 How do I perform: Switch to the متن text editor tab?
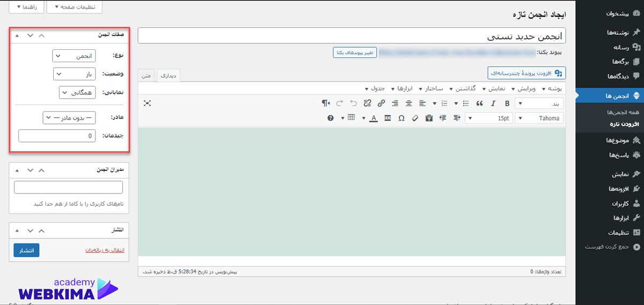146,76
